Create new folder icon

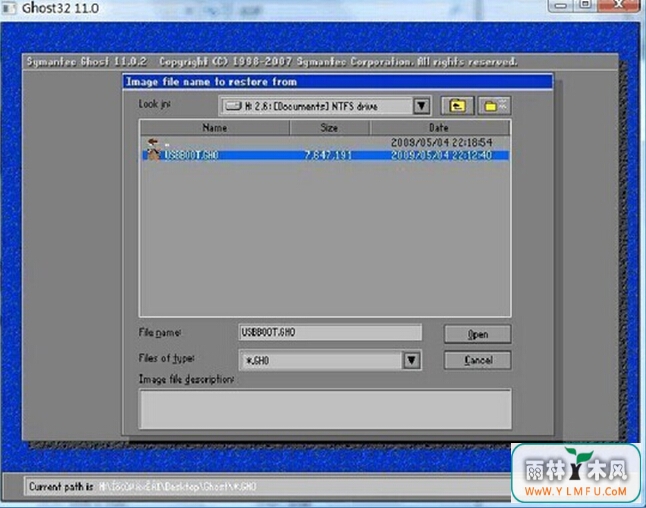coord(494,106)
